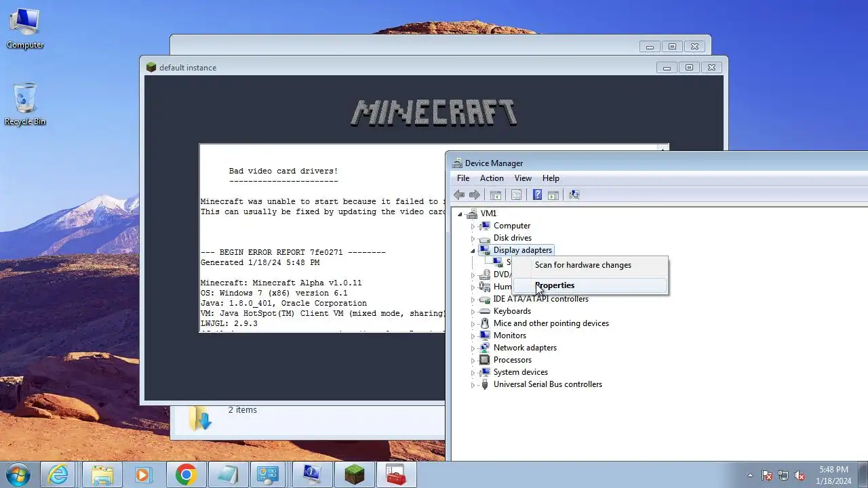The height and width of the screenshot is (488, 868).
Task: Select the Display adapters tree item
Action: [x=523, y=250]
